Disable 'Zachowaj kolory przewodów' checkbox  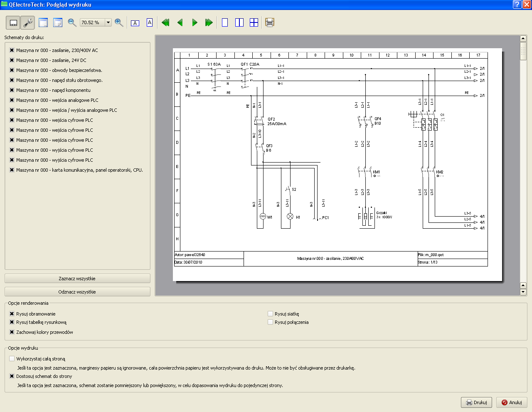click(x=12, y=332)
